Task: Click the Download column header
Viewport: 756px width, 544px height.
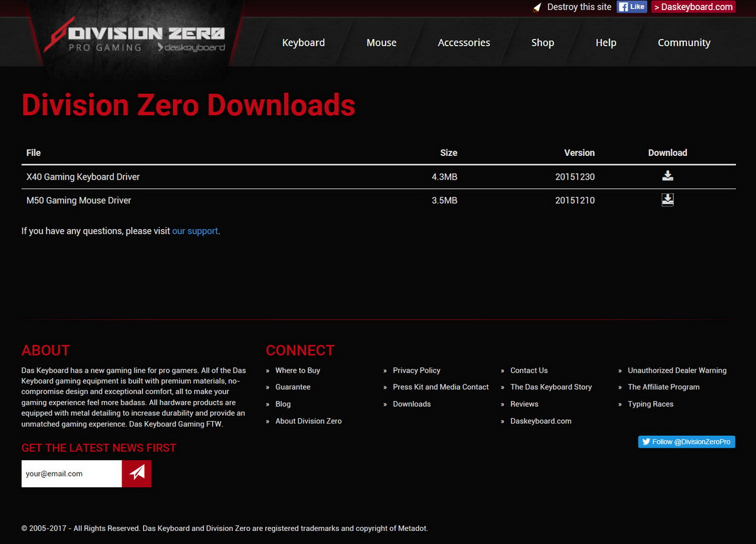Action: pyautogui.click(x=667, y=152)
